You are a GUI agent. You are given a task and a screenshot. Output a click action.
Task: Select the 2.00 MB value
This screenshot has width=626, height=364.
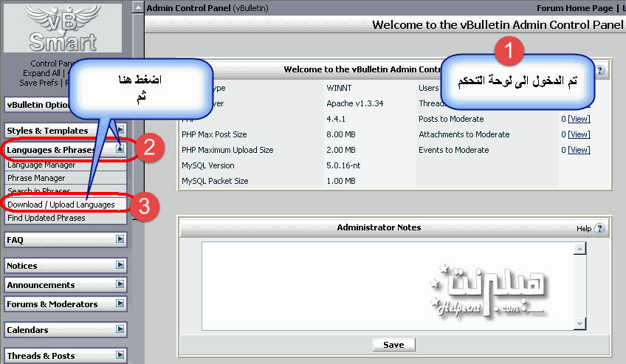pos(341,150)
